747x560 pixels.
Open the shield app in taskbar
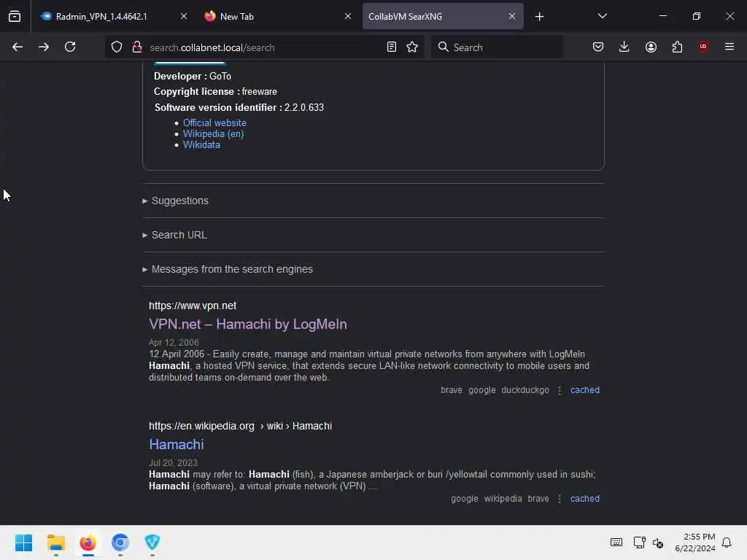(152, 542)
